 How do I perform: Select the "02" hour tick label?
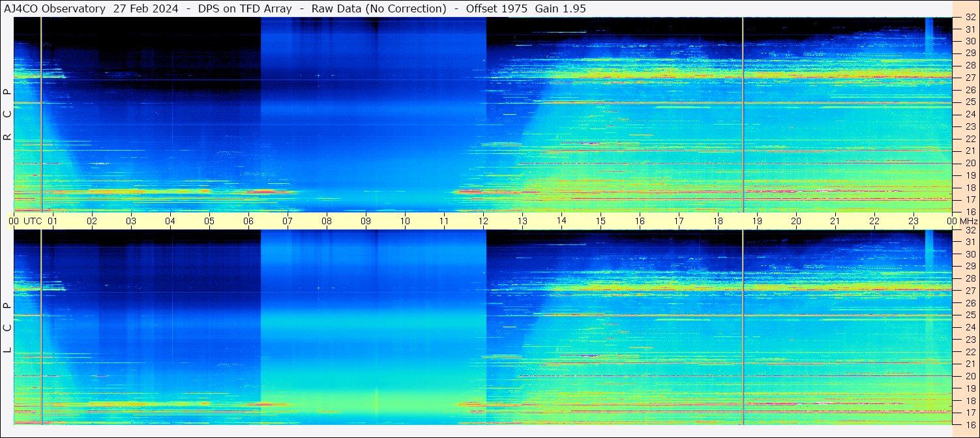pyautogui.click(x=92, y=221)
